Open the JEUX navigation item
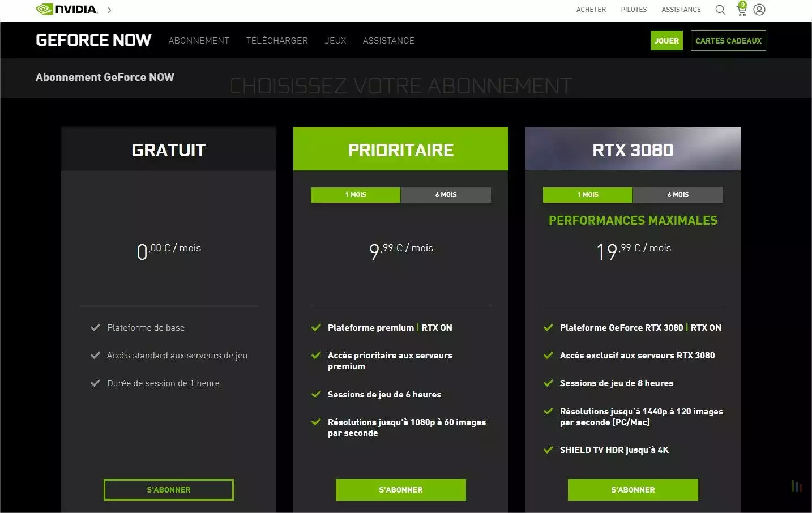 pyautogui.click(x=335, y=41)
